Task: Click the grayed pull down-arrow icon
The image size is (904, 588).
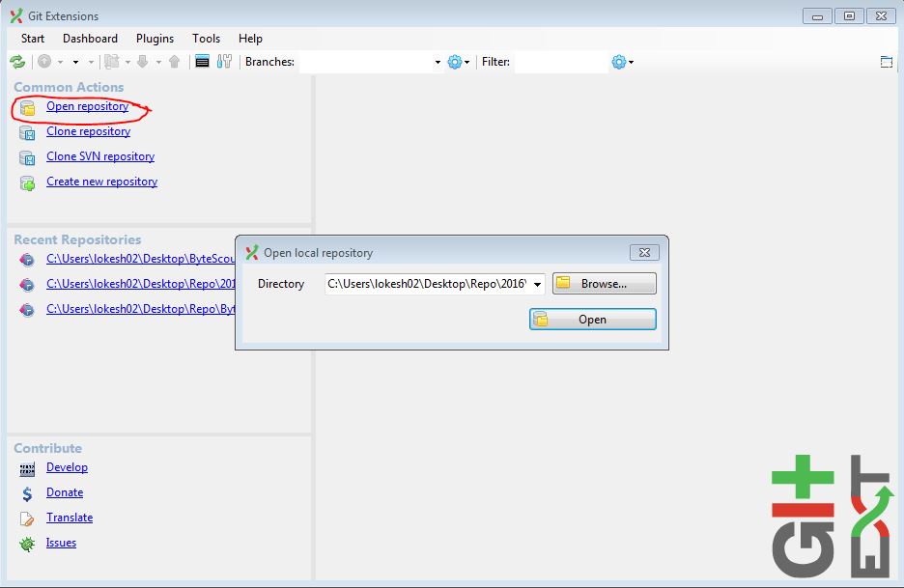Action: [143, 62]
